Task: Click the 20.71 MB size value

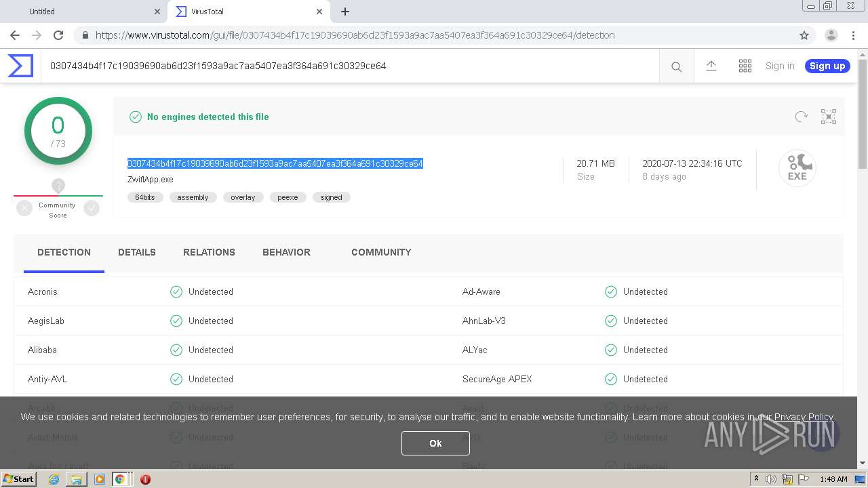Action: coord(595,163)
